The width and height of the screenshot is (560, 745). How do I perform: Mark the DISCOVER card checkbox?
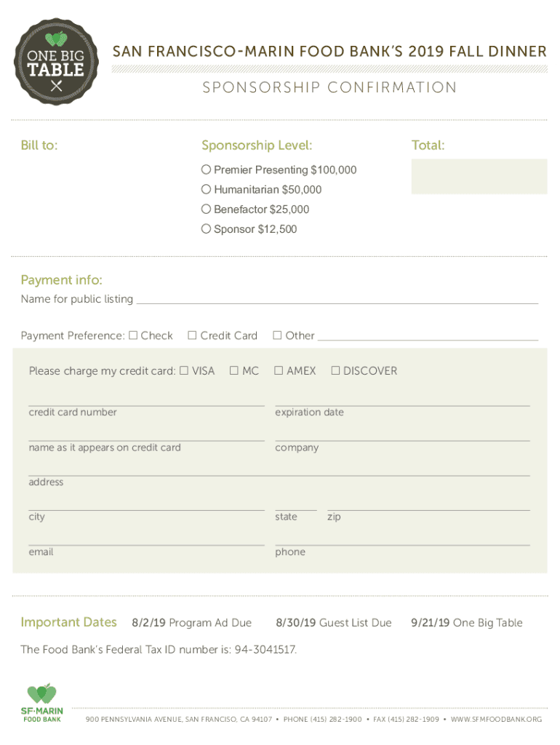click(335, 370)
